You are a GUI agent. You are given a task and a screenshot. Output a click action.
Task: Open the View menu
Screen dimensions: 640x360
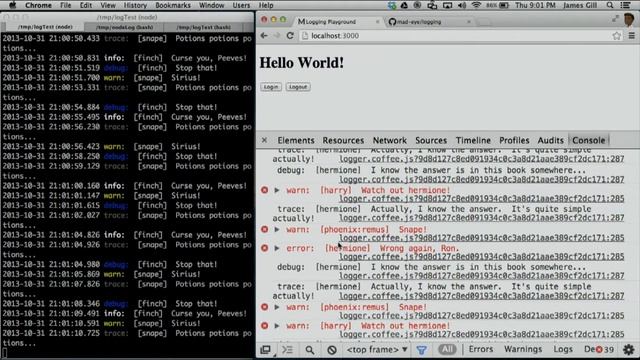[x=108, y=5]
